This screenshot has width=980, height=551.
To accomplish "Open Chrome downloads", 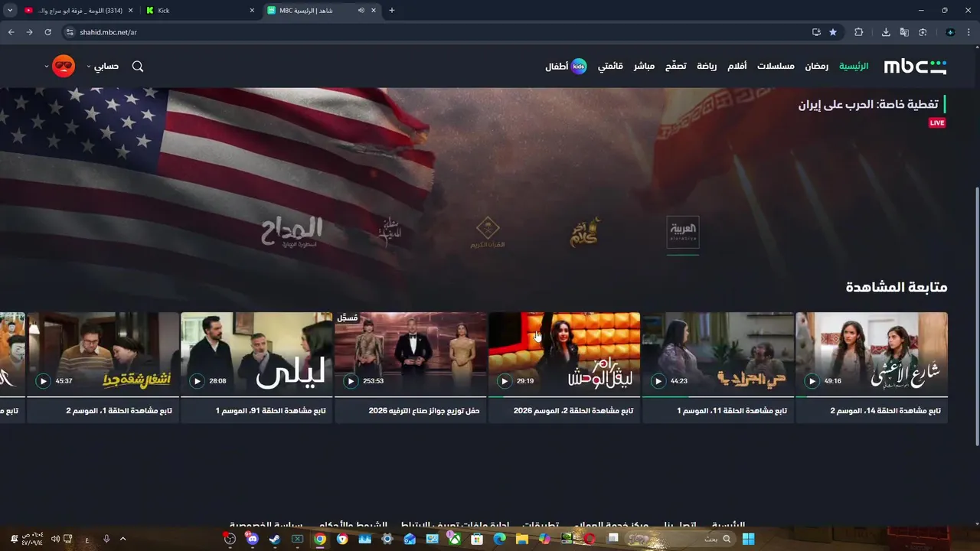I will (x=886, y=32).
